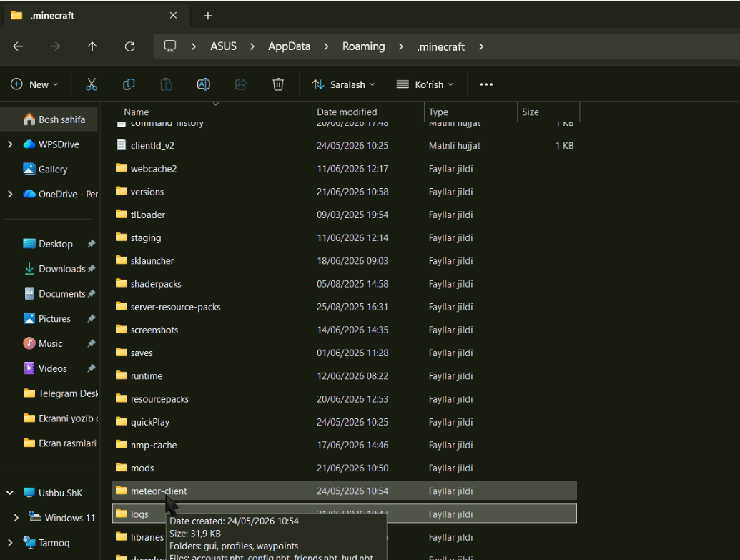Unpin Desktop using its pin icon
The width and height of the screenshot is (740, 560).
pos(91,244)
